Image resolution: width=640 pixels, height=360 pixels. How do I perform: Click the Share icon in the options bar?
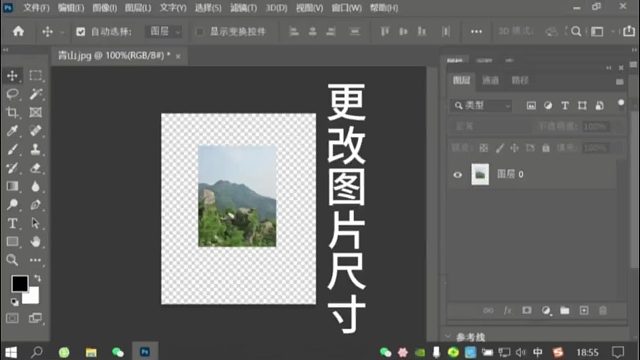pos(629,31)
